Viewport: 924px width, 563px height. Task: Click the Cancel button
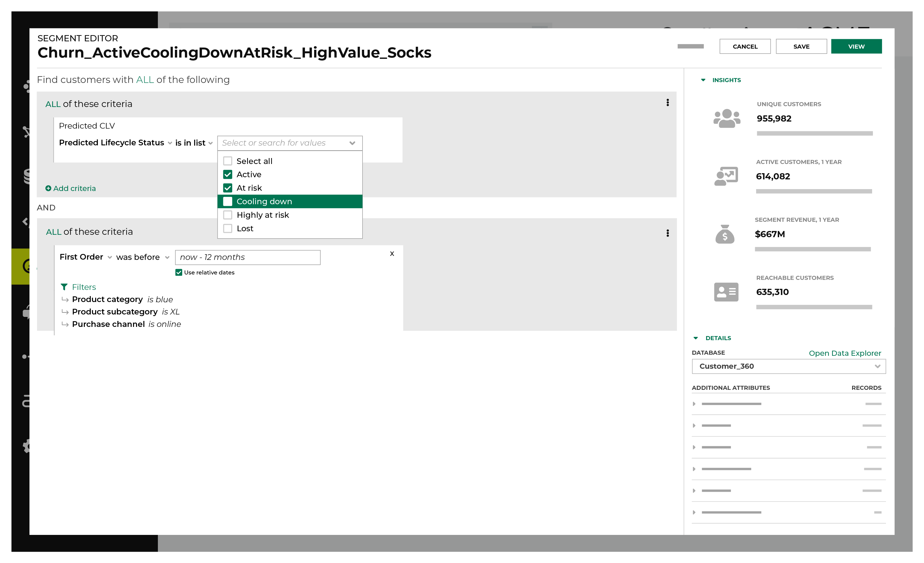[745, 46]
